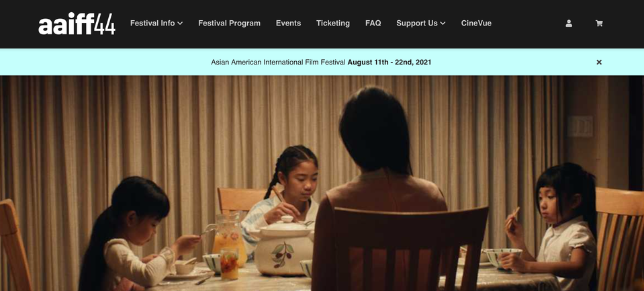Image resolution: width=644 pixels, height=291 pixels.
Task: Click the August 11th - 22nd, 2021 dates
Action: pos(389,63)
